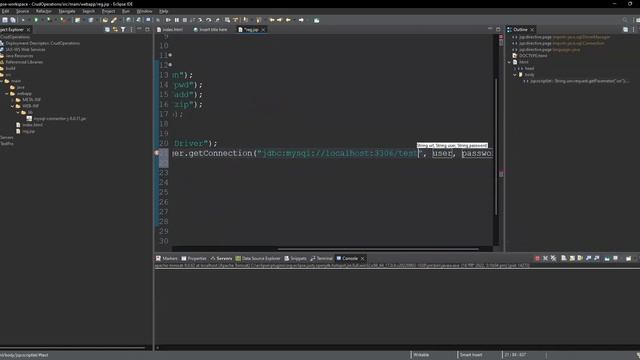Select the jsp:scriptlet Outline entry
The height and width of the screenshot is (360, 640).
(576, 81)
